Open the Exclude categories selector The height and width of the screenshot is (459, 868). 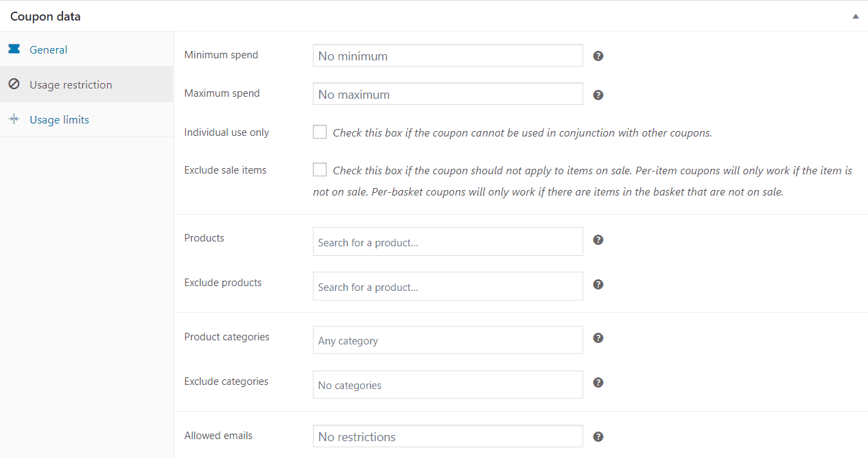pos(448,385)
